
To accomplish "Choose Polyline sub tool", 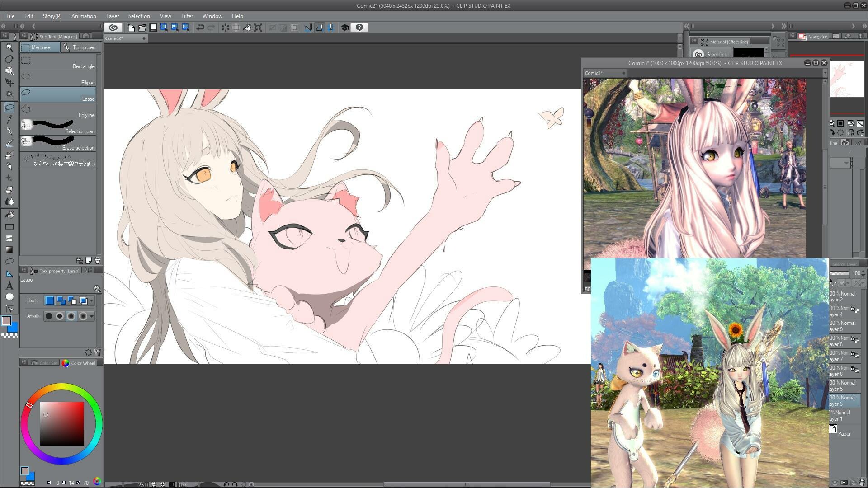I will click(58, 111).
